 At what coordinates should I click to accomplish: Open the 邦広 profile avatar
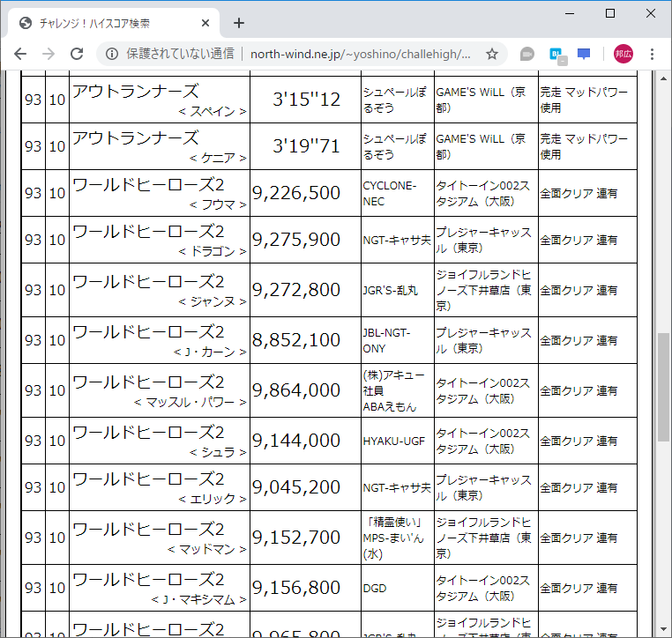click(623, 54)
